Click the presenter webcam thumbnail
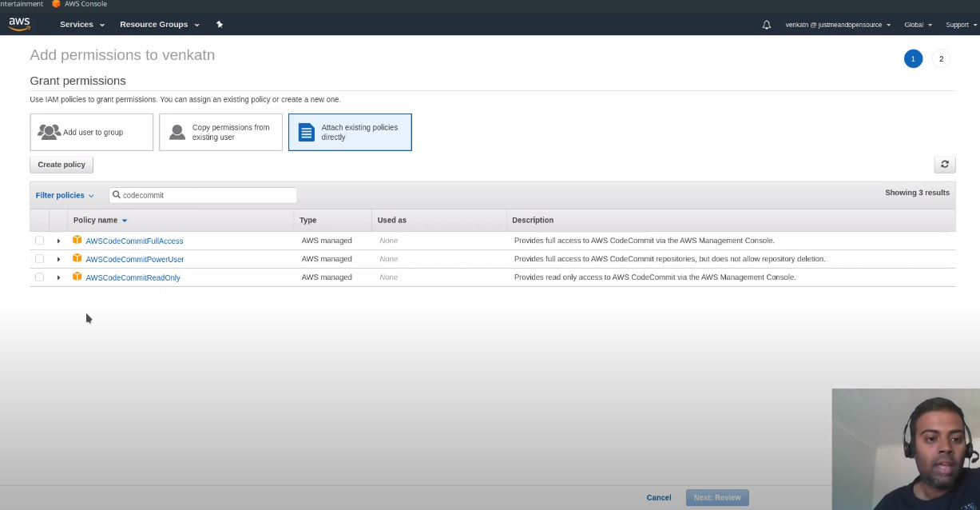 coord(906,449)
